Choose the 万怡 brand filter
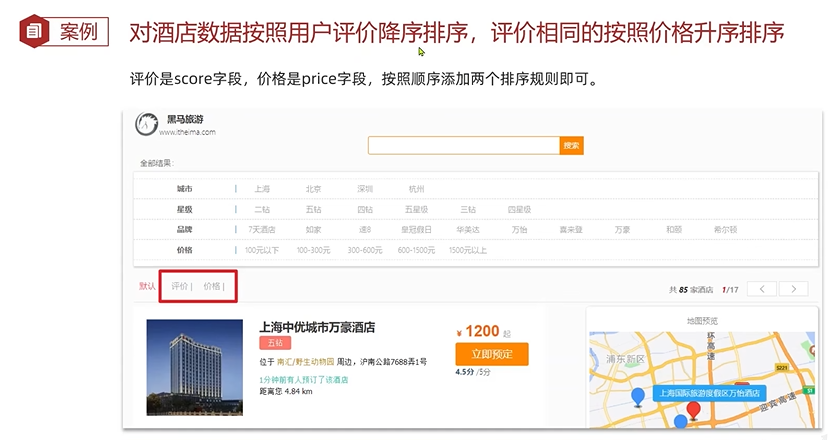Screen dimensions: 832x440 [519, 230]
